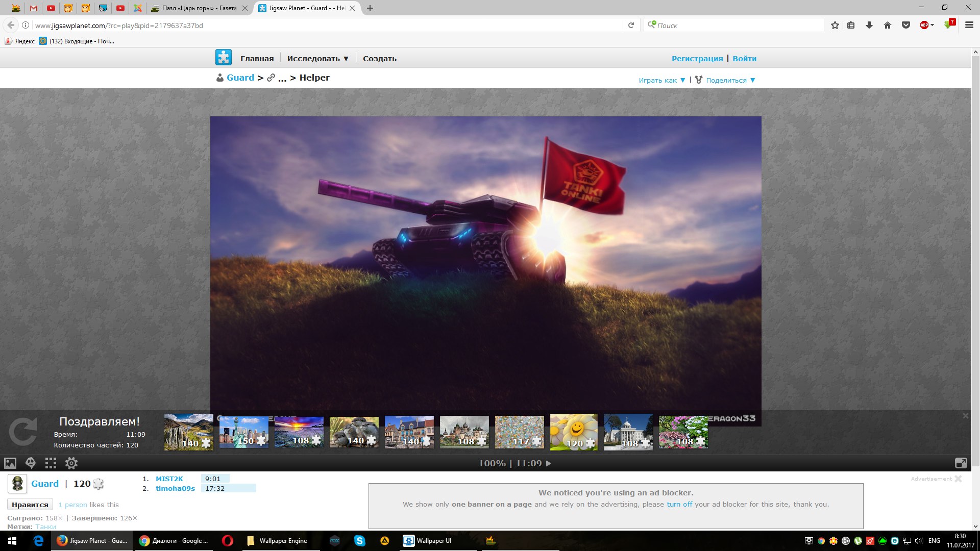980x551 pixels.
Task: Click the link icon in the breadcrumb
Action: [x=271, y=78]
